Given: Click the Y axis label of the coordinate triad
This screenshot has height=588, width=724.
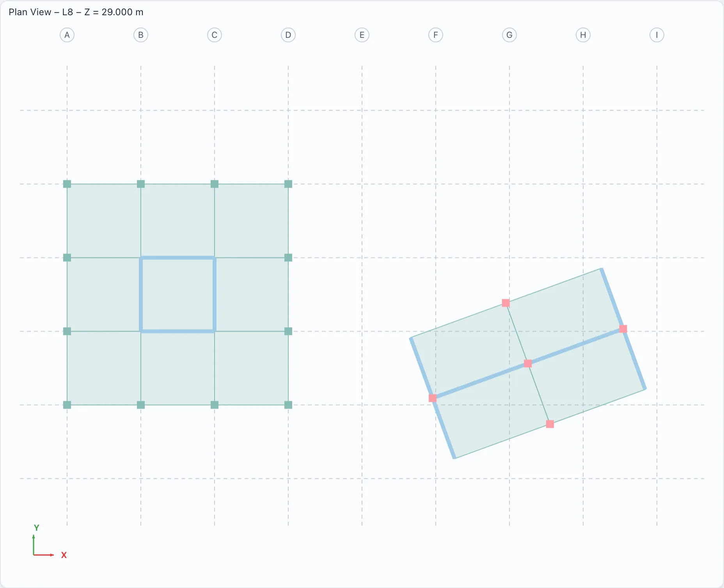Looking at the screenshot, I should tap(36, 528).
